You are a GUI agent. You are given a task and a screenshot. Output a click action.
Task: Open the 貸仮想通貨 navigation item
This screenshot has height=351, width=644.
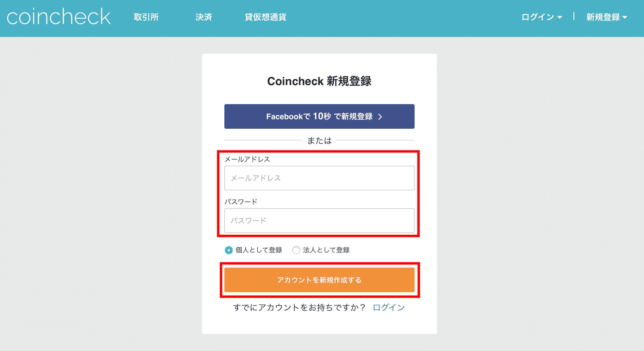265,17
